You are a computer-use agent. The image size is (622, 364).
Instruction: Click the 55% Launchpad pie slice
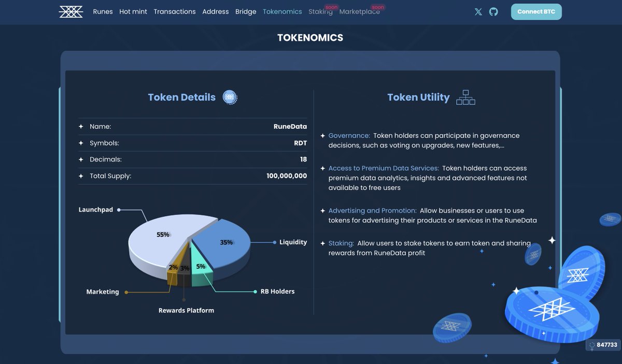point(162,234)
